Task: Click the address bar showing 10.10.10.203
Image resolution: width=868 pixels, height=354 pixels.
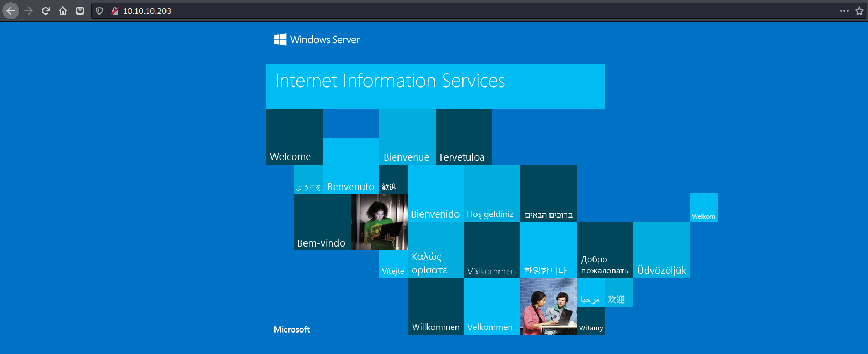Action: click(x=478, y=11)
